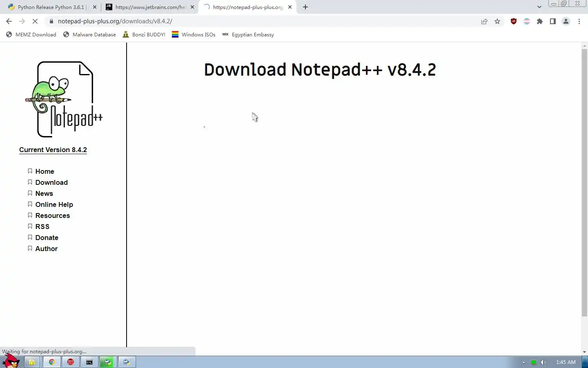Click the Download Notepad++ v8.4.2 heading
The width and height of the screenshot is (588, 368).
tap(320, 70)
